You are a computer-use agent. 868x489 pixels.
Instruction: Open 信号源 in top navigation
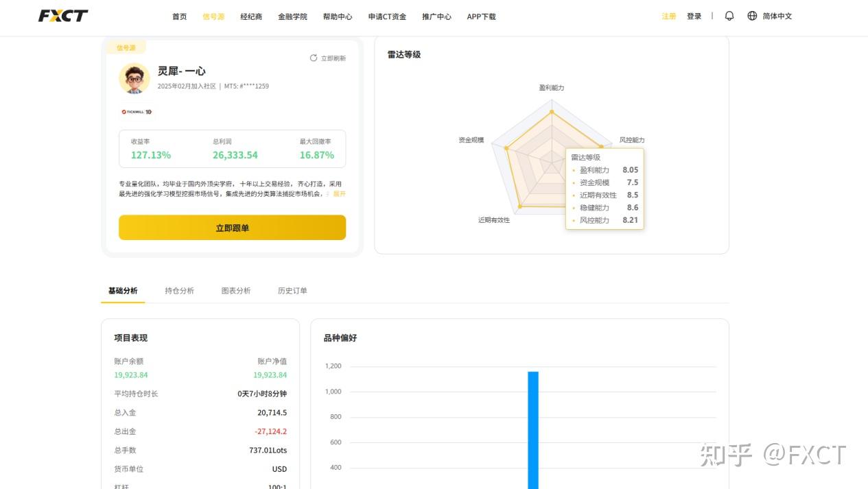click(x=213, y=16)
